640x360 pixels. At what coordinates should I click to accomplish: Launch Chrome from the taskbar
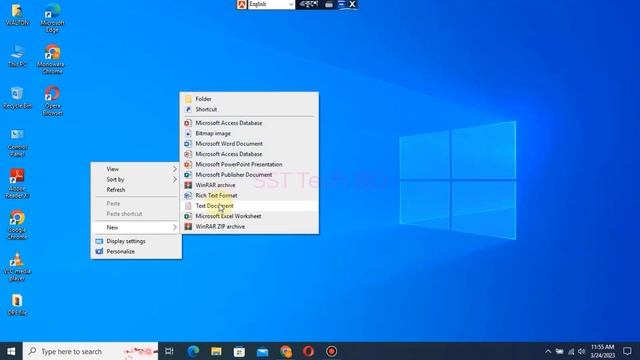point(286,351)
